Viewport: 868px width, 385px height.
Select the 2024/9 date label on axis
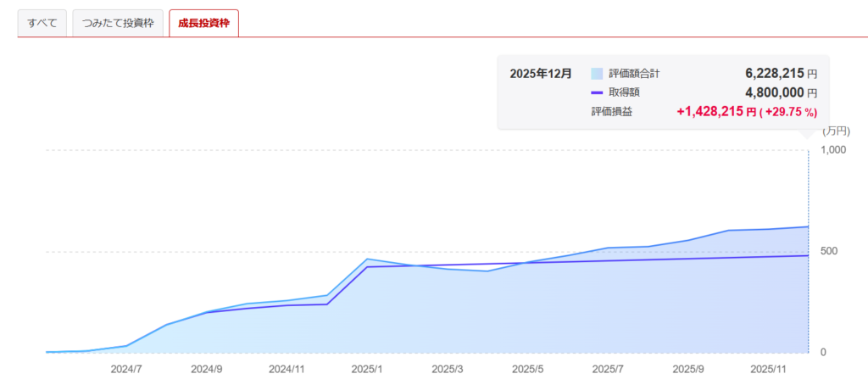point(206,369)
